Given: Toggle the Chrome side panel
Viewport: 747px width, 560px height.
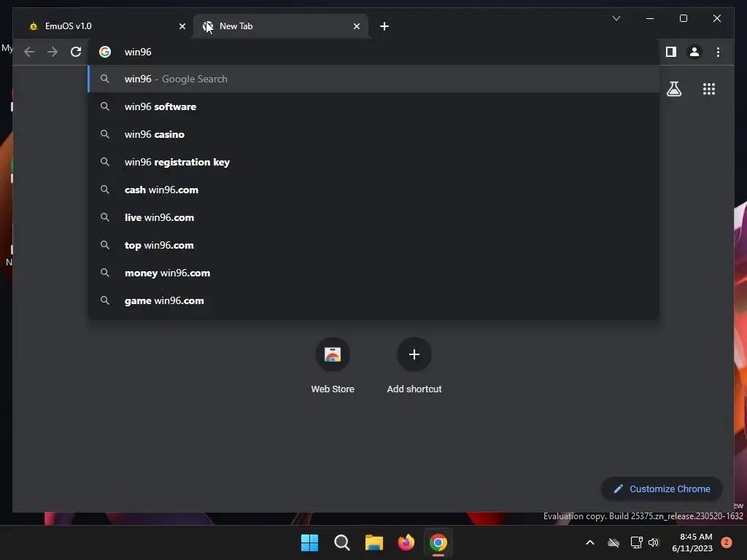Looking at the screenshot, I should [671, 52].
